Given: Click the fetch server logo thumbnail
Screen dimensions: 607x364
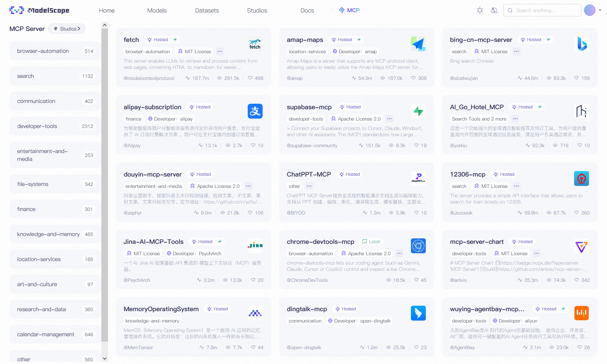Looking at the screenshot, I should click(255, 44).
